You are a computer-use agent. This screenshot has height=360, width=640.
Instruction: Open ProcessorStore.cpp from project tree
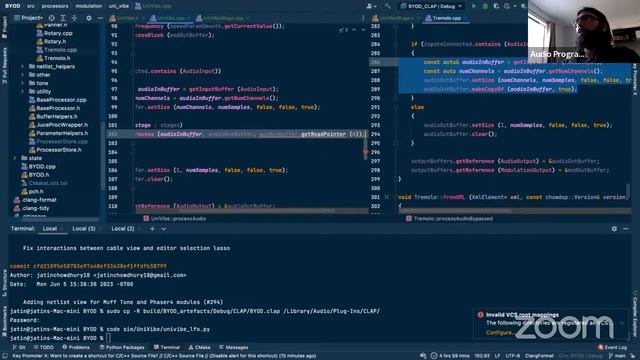click(58, 142)
